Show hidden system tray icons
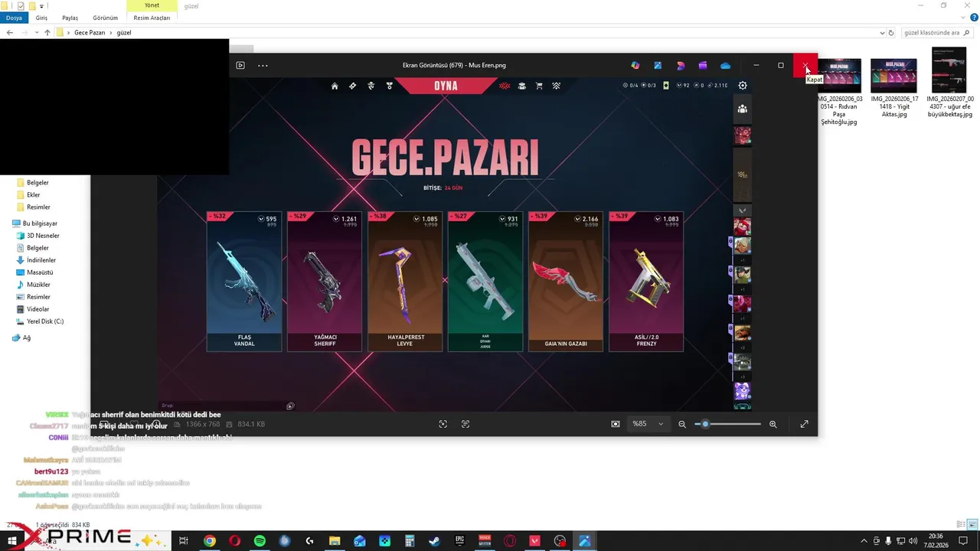Viewport: 980px width, 551px height. coord(864,541)
